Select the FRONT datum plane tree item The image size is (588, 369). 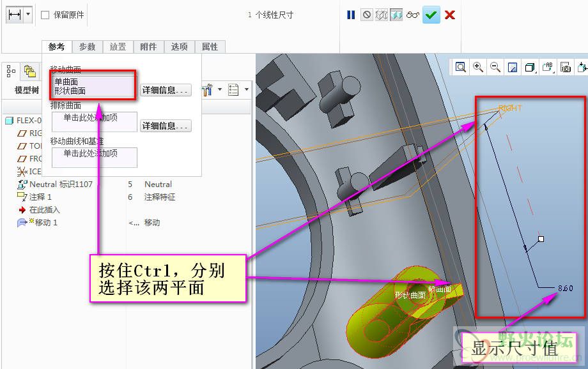click(29, 158)
